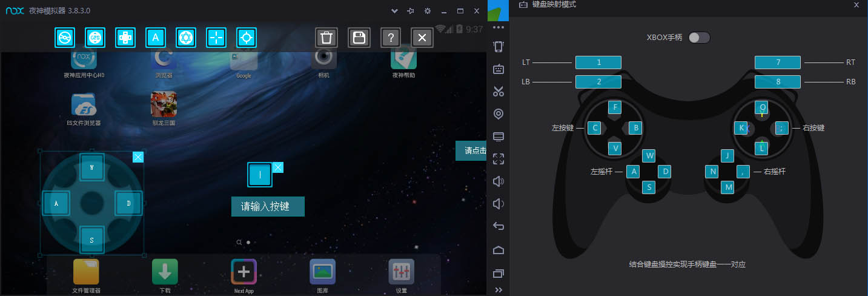Viewport: 868px width, 296px height.
Task: Click the A key on emulator D-pad
Action: click(56, 203)
